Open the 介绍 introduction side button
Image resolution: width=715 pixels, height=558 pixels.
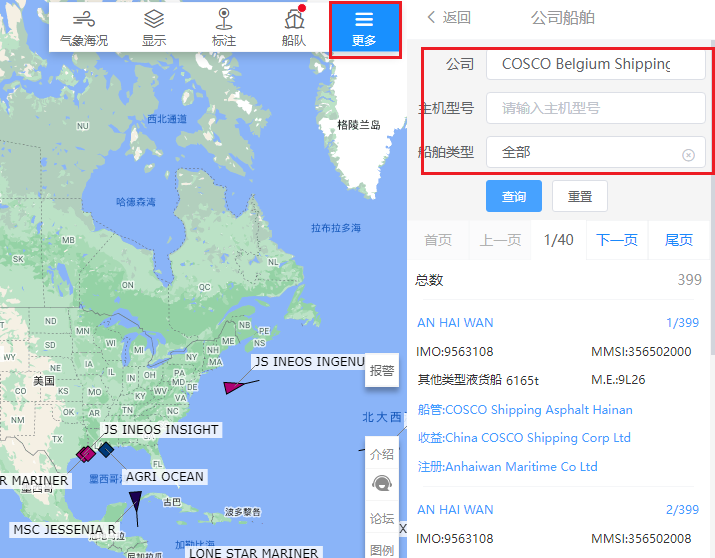tap(382, 453)
